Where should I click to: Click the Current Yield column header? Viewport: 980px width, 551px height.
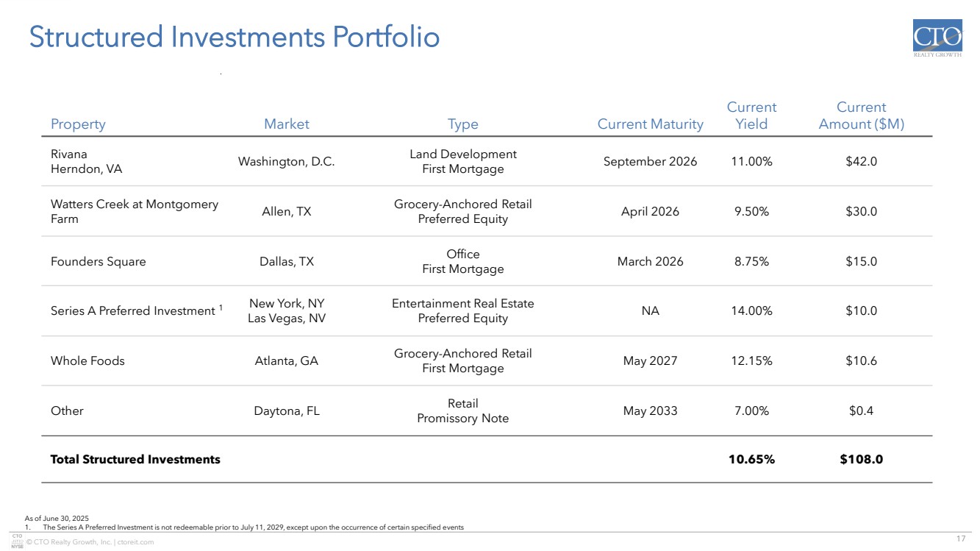point(751,115)
